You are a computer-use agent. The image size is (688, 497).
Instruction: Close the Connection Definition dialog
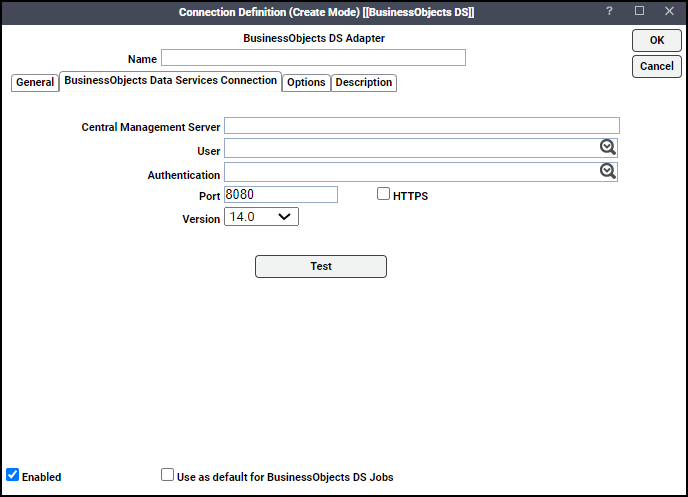coord(669,11)
